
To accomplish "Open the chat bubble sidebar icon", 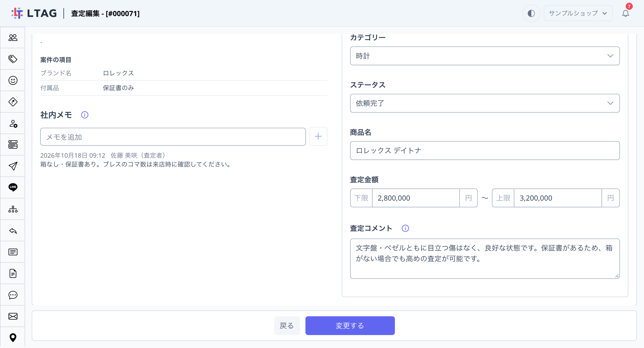I will click(13, 295).
